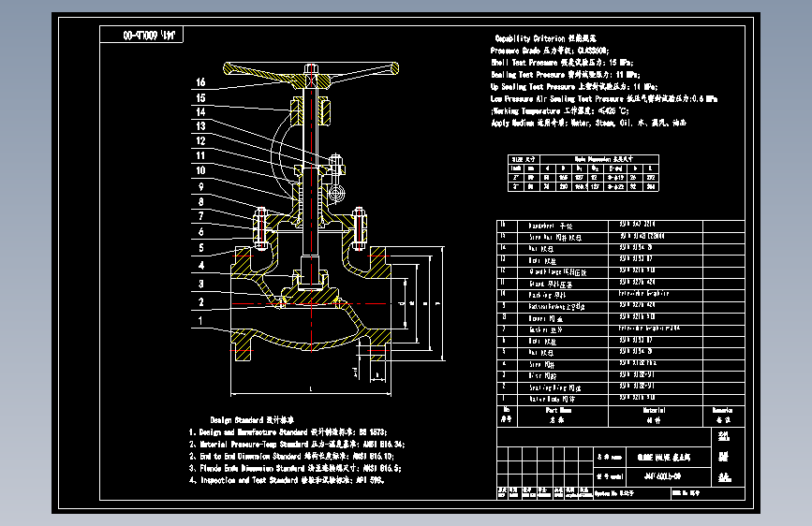Screen dimensions: 812x526
Task: Select balloon number 12 label
Action: coord(201,140)
